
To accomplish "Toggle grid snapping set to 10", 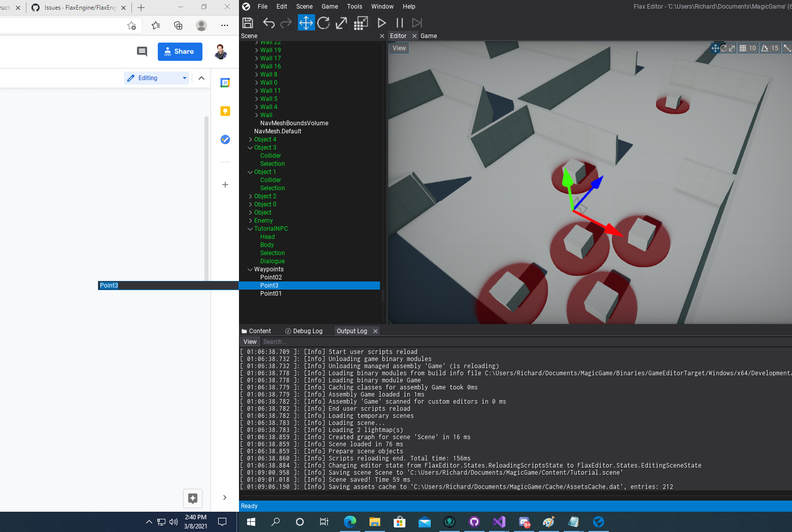I will coord(747,48).
